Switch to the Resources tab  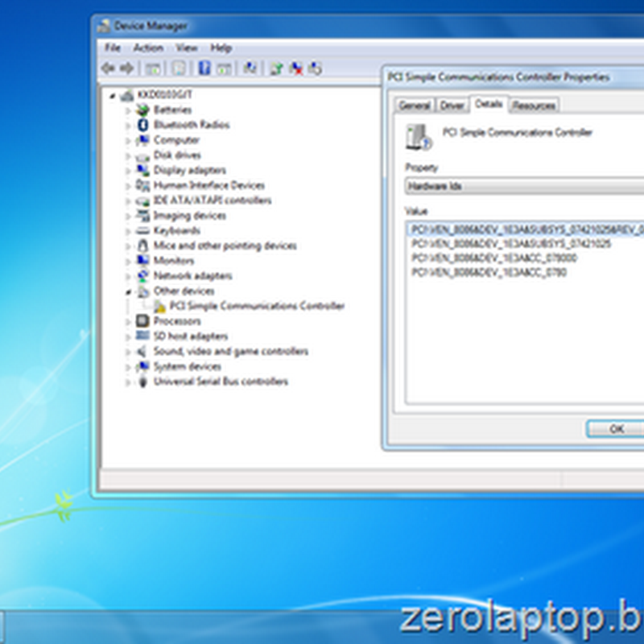coord(534,105)
